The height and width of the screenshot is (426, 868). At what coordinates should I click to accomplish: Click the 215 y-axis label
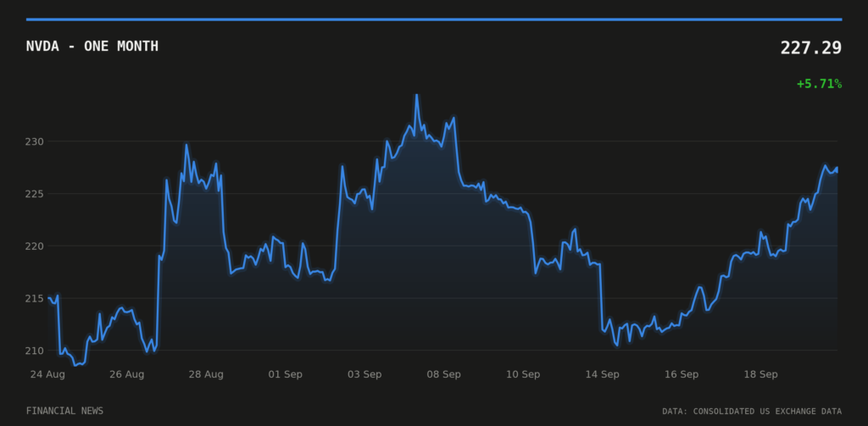tap(36, 298)
